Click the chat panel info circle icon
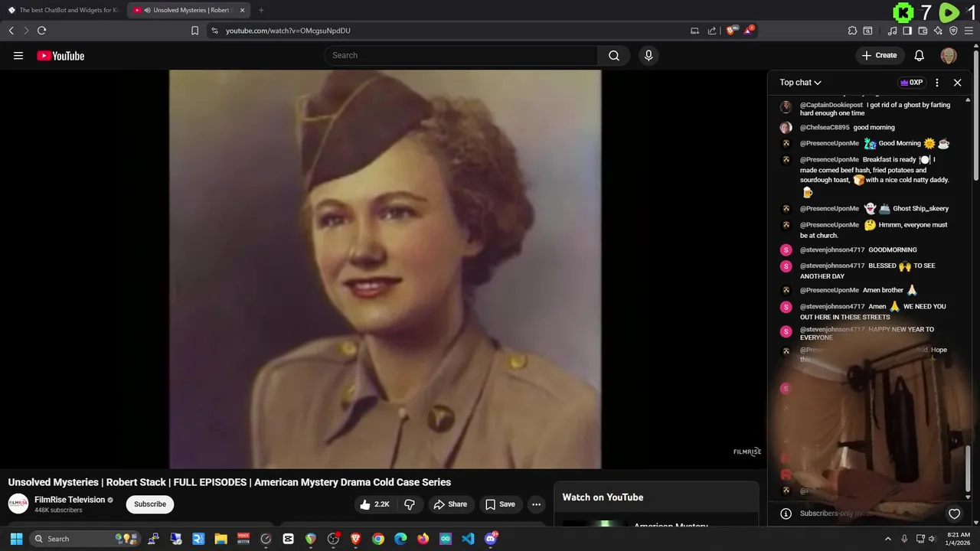 pos(786,514)
